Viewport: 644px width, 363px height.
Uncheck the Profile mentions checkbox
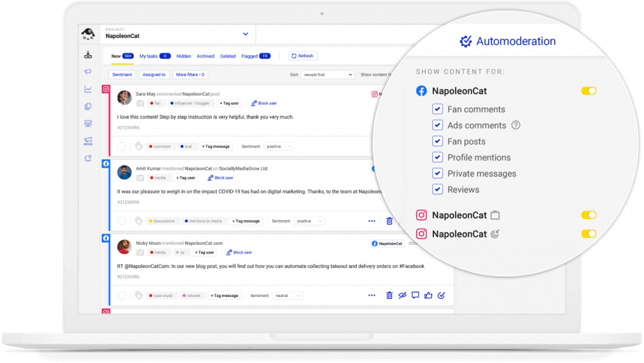(x=438, y=157)
